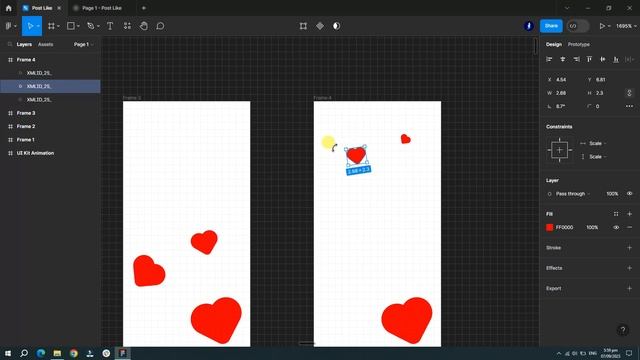This screenshot has width=640, height=360.
Task: Remove the fill with minus icon
Action: (629, 227)
